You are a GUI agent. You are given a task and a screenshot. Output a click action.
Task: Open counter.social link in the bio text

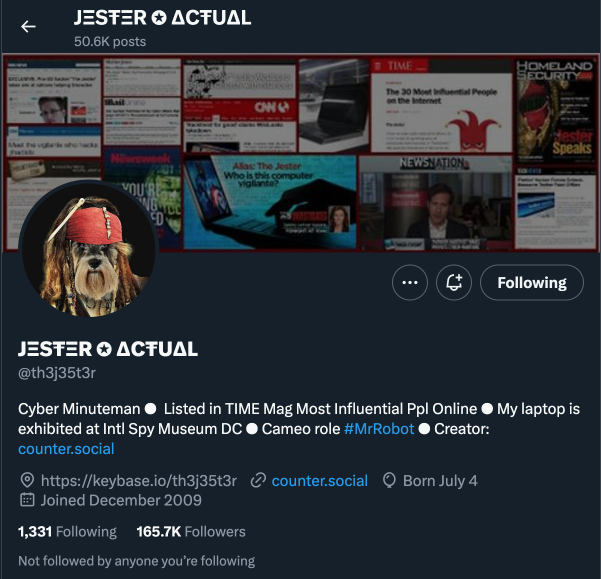[x=66, y=449]
